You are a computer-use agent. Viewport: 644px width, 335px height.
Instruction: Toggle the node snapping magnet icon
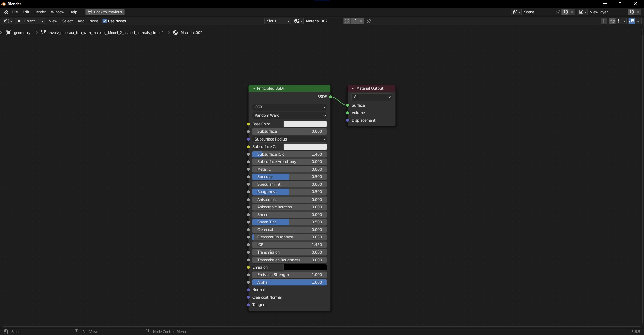(612, 21)
